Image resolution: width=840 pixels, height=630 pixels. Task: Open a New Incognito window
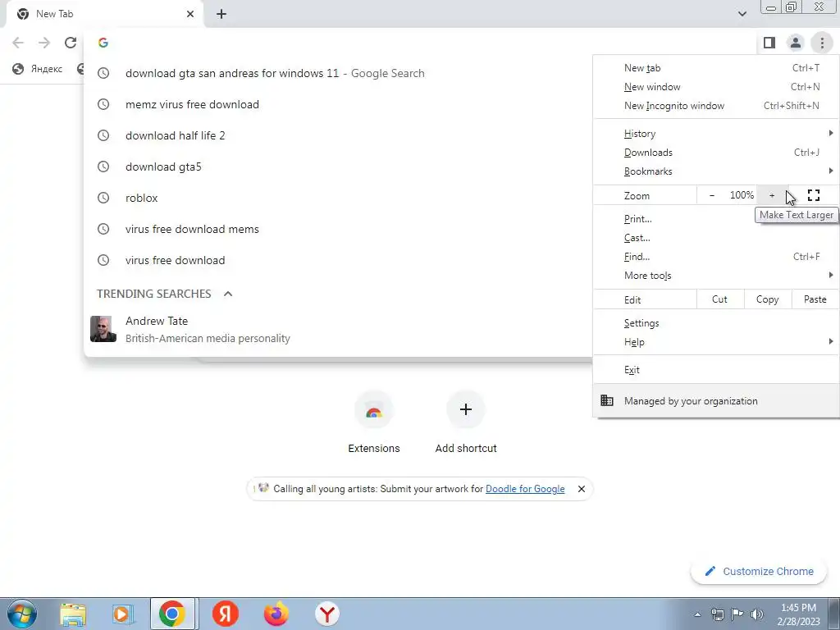pos(715,106)
